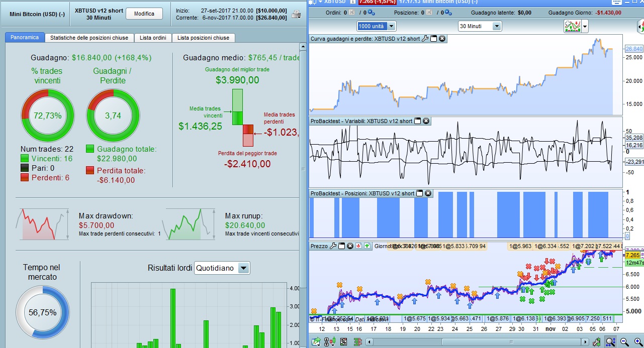
Task: Toggle the green arrow icon in Prezzo header
Action: [x=367, y=246]
